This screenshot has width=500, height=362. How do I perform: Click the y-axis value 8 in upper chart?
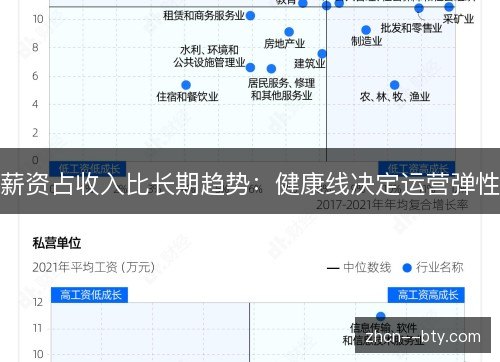tap(35, 48)
